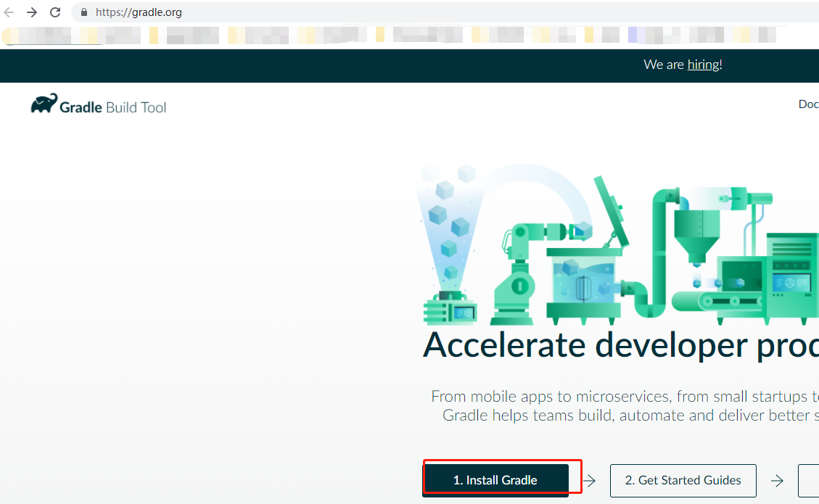
Task: Click the gradle.org URL in the address bar
Action: click(139, 12)
